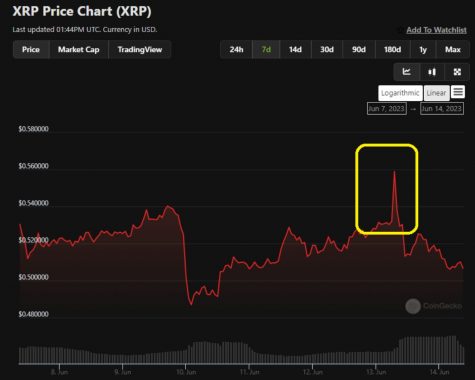The width and height of the screenshot is (475, 380).
Task: Click the 10. Jun marker on navigator
Action: (x=186, y=372)
